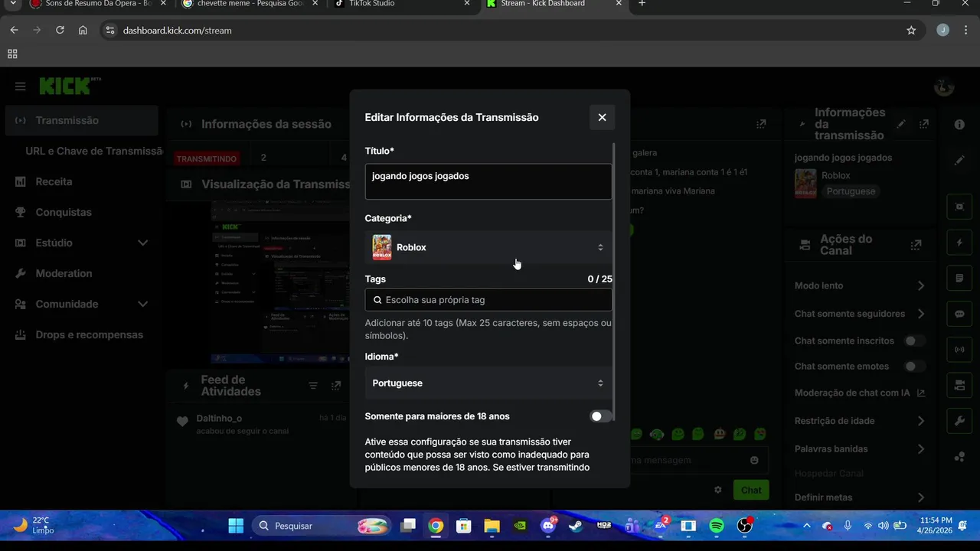Open Steam from the taskbar

pos(575,526)
